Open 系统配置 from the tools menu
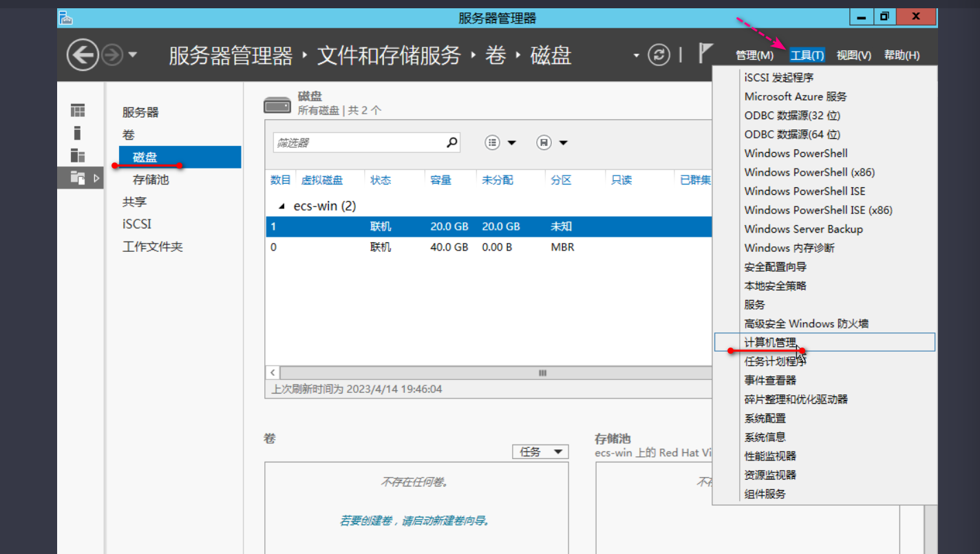The image size is (980, 554). point(765,418)
